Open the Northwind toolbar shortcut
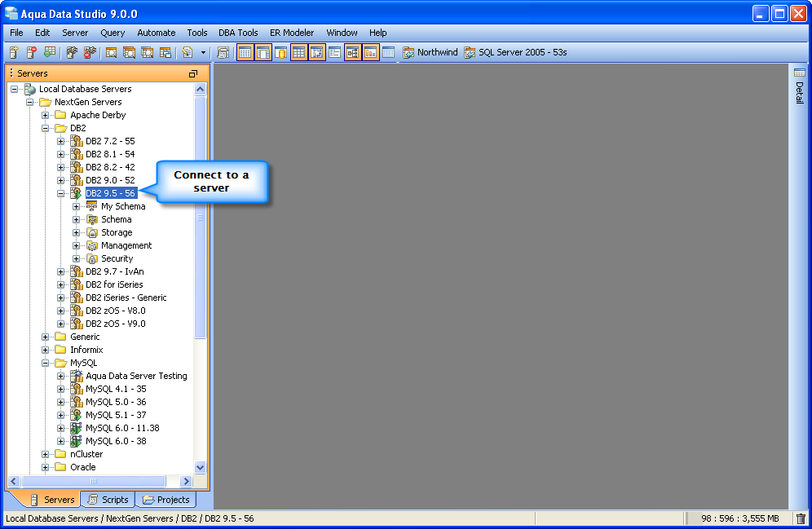812x529 pixels. 430,52
